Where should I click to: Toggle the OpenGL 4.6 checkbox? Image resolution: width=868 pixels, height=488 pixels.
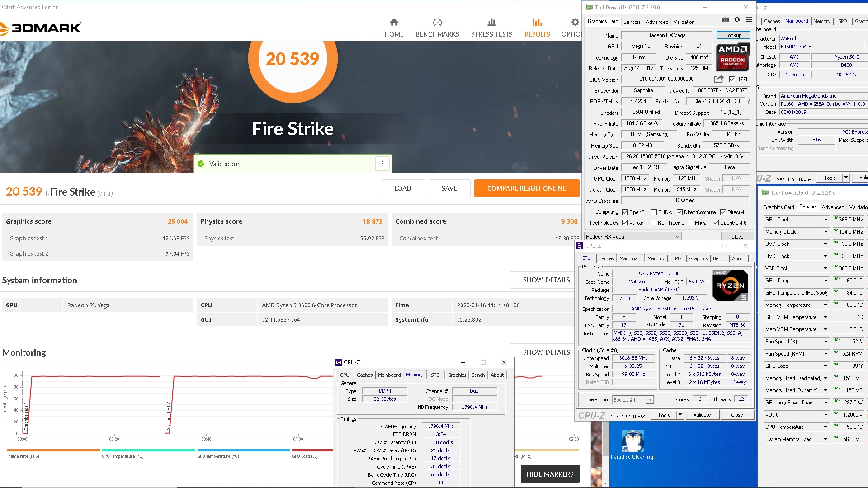pos(716,223)
